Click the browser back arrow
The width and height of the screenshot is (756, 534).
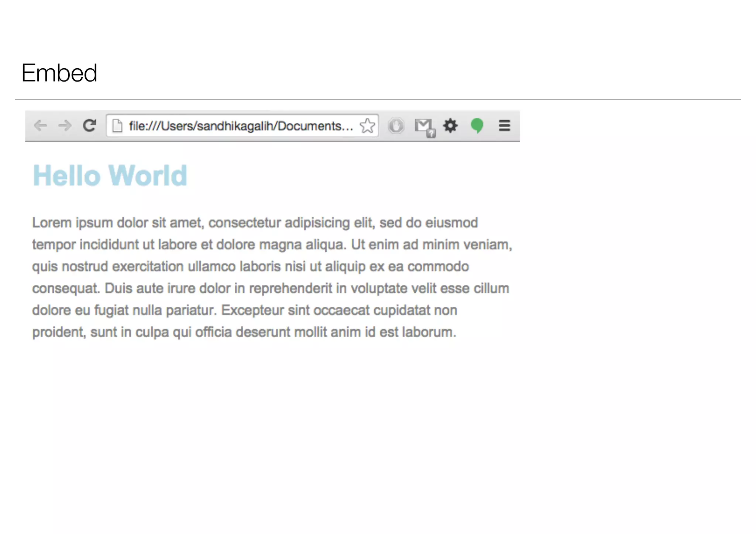40,126
